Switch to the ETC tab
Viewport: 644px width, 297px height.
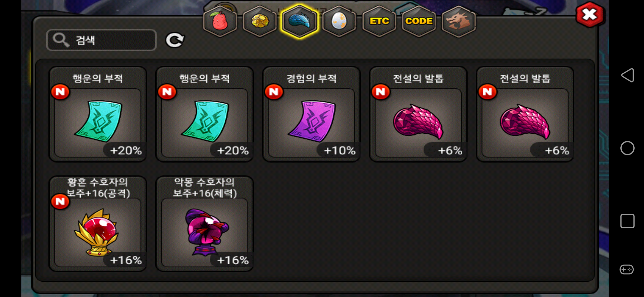click(379, 21)
